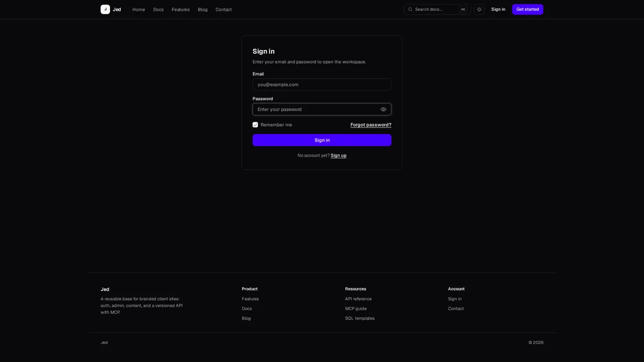Uncheck the Remember me checkbox
This screenshot has height=362, width=644.
[x=255, y=125]
